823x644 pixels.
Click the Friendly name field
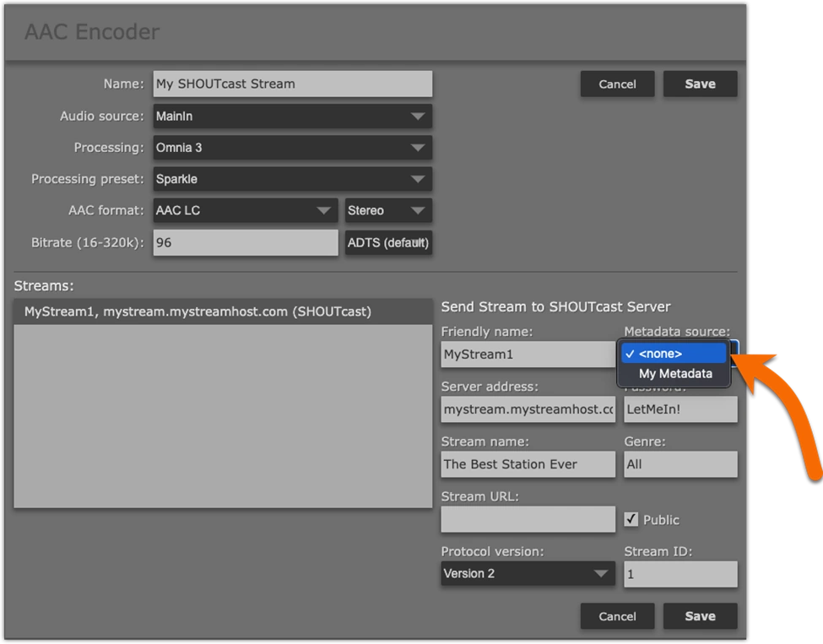[x=528, y=354]
